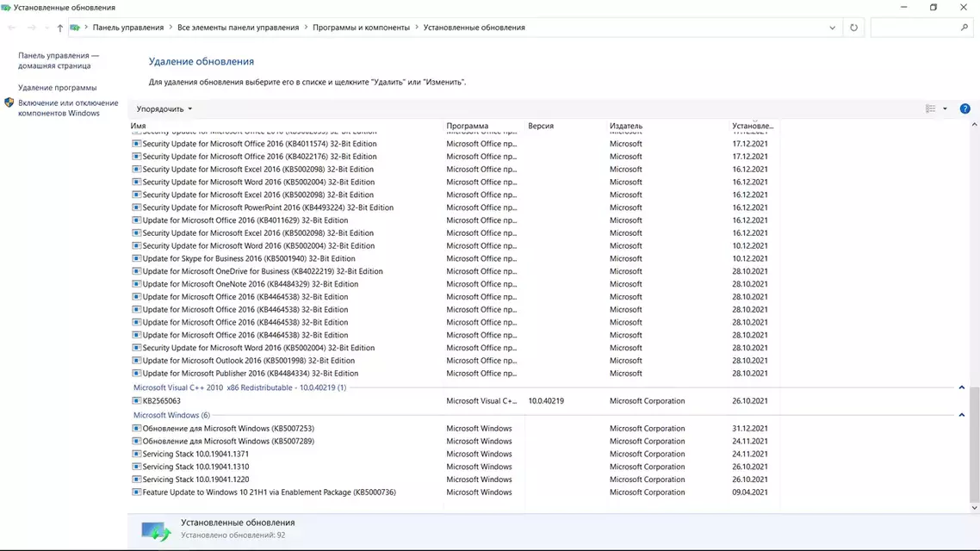This screenshot has height=551, width=980.
Task: Navigate to Панель управления breadcrumb
Action: click(x=128, y=28)
